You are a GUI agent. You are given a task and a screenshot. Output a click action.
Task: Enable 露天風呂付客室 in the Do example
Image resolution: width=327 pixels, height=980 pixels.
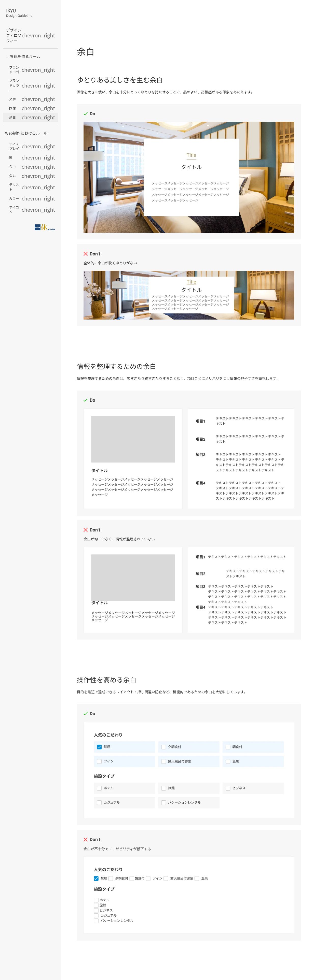pyautogui.click(x=164, y=761)
